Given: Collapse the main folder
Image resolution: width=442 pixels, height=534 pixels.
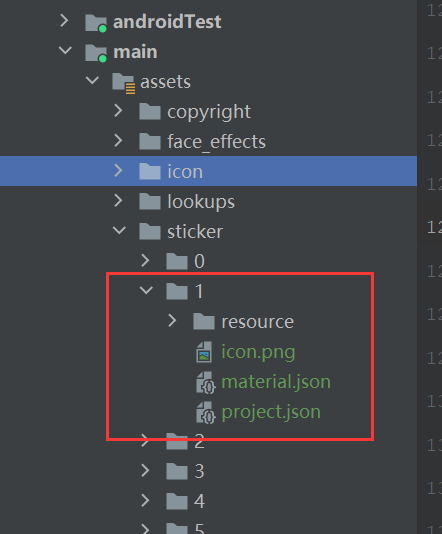Looking at the screenshot, I should point(65,51).
